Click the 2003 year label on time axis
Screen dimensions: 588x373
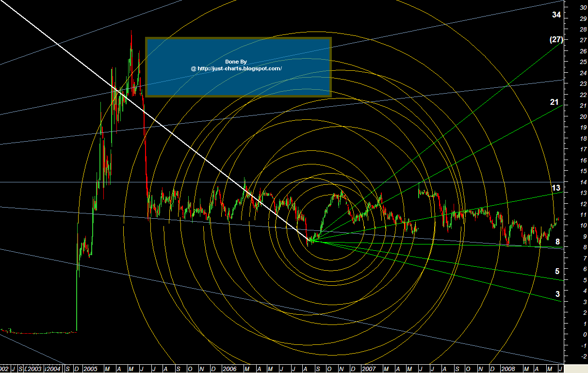coord(33,369)
